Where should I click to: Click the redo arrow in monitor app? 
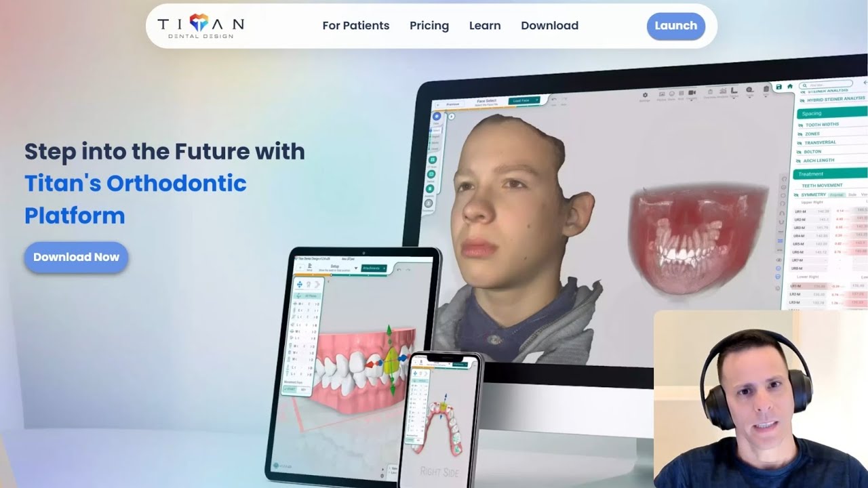[x=564, y=99]
